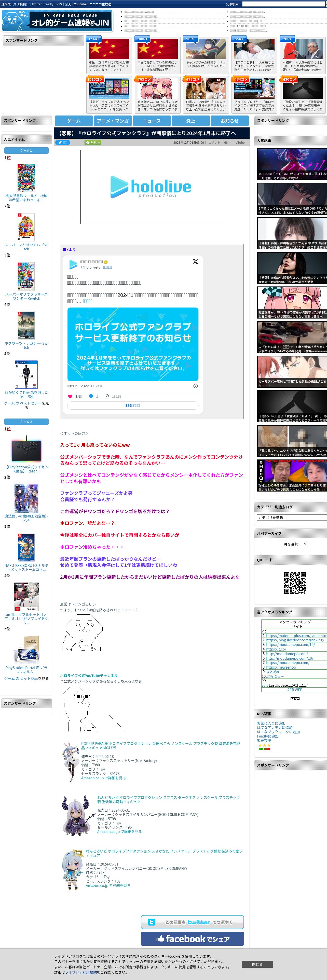
Task: Click the @hololivetv handle in tweet
Action: pyautogui.click(x=90, y=267)
